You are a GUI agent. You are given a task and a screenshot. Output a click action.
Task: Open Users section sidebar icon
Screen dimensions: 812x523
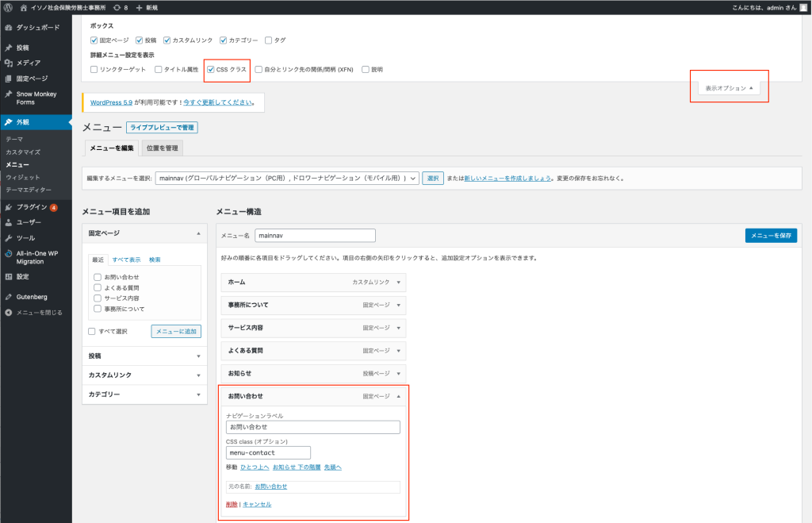pyautogui.click(x=8, y=222)
